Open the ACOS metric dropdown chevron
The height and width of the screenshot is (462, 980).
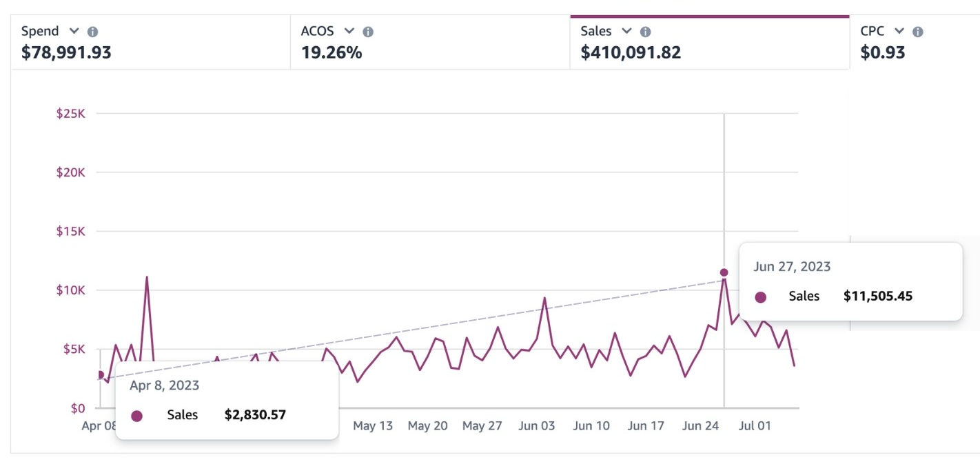(x=349, y=31)
